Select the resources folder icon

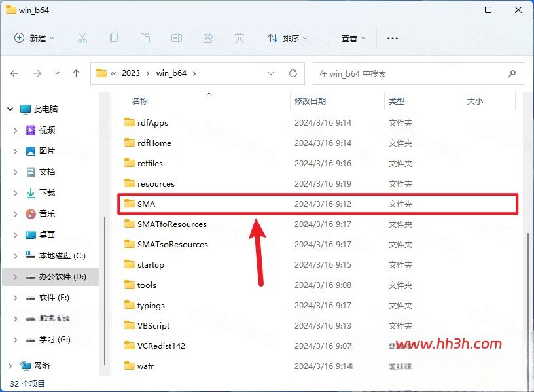[x=130, y=183]
